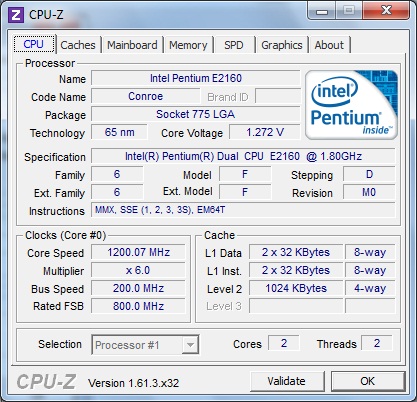
Task: Click the Selection combo box arrow
Action: [x=190, y=345]
